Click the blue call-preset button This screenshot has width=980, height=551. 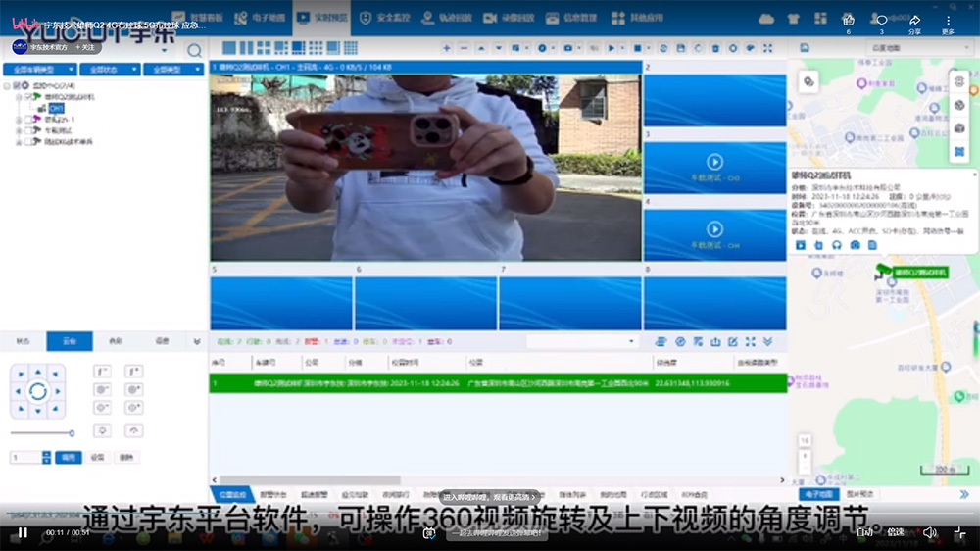68,457
